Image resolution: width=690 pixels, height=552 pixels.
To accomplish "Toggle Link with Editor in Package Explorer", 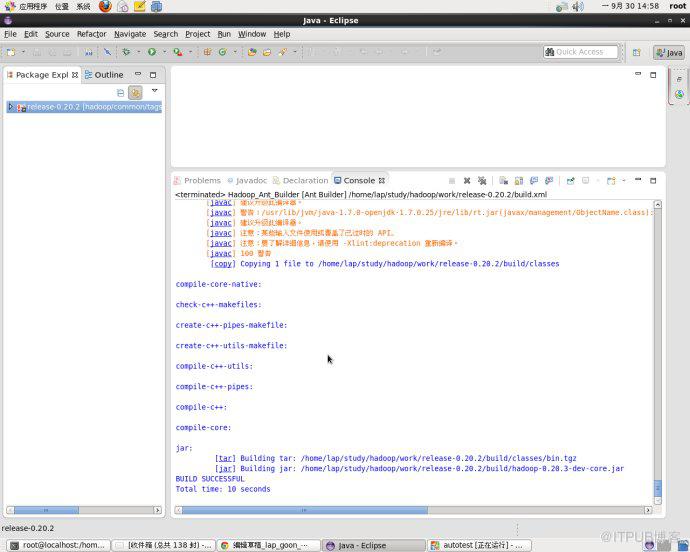I will [x=136, y=92].
